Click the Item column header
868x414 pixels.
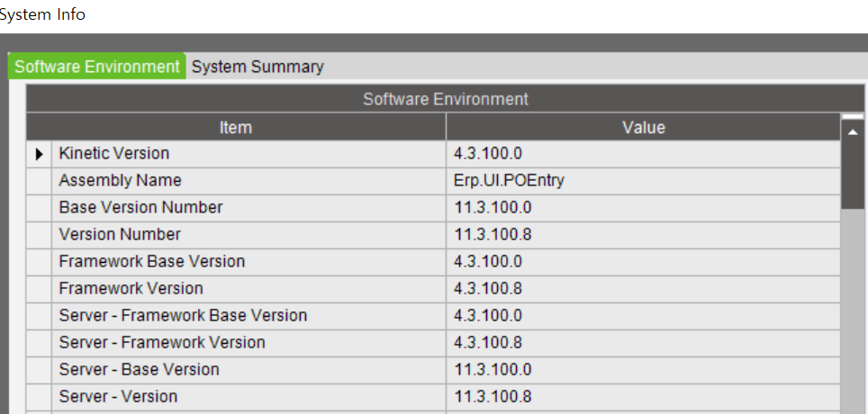(x=236, y=127)
